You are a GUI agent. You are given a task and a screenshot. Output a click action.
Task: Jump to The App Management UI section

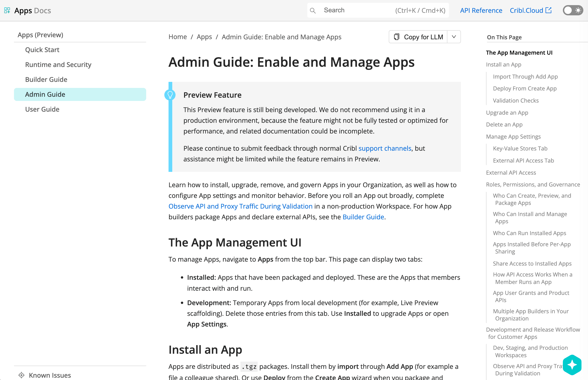point(519,53)
